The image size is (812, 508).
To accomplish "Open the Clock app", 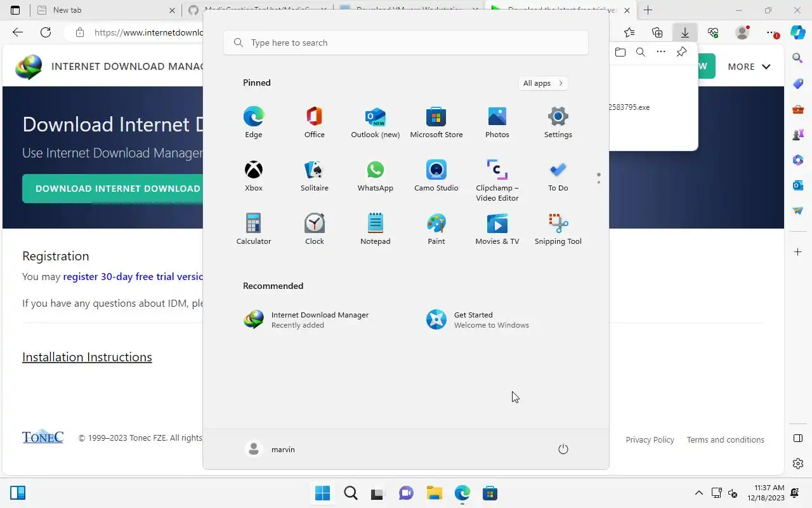I will point(315,229).
